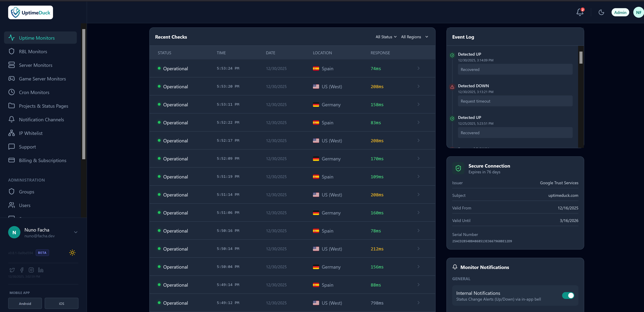The image size is (644, 312).
Task: Open the All Regions filter dropdown
Action: pos(414,37)
